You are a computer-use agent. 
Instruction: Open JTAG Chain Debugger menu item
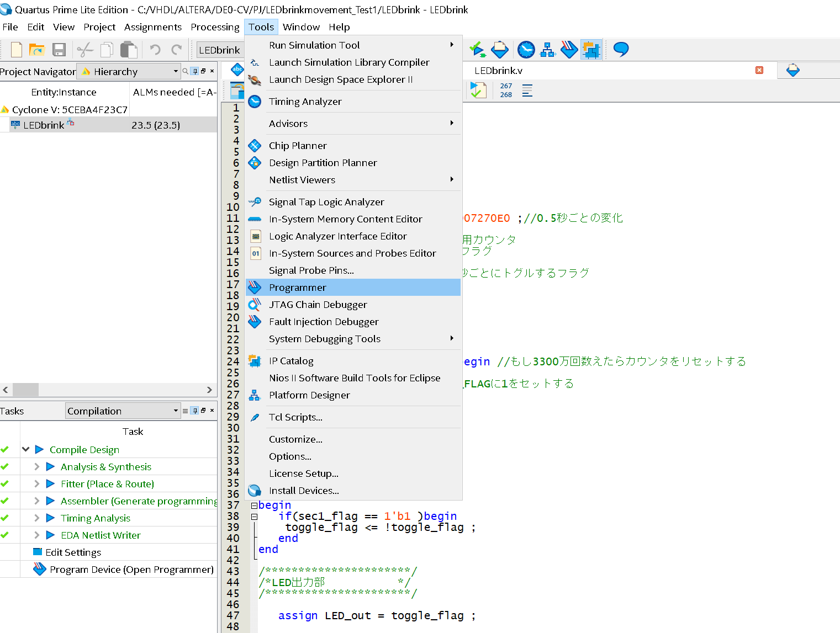tap(353, 305)
